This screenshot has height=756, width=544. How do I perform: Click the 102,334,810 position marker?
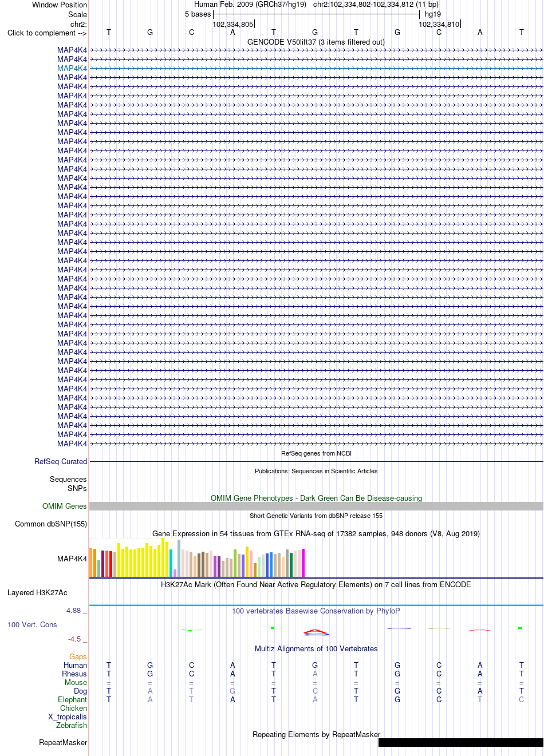(439, 24)
